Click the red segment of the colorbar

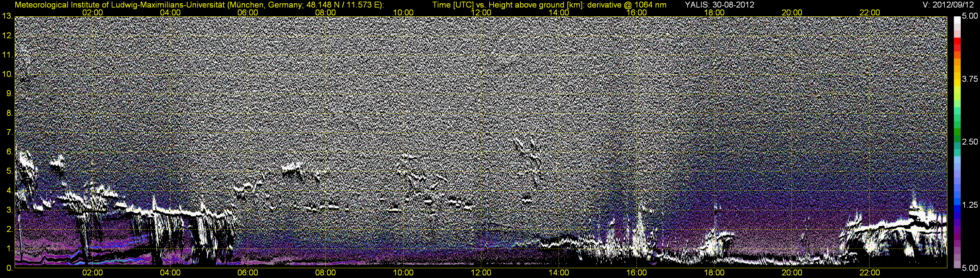(x=957, y=41)
